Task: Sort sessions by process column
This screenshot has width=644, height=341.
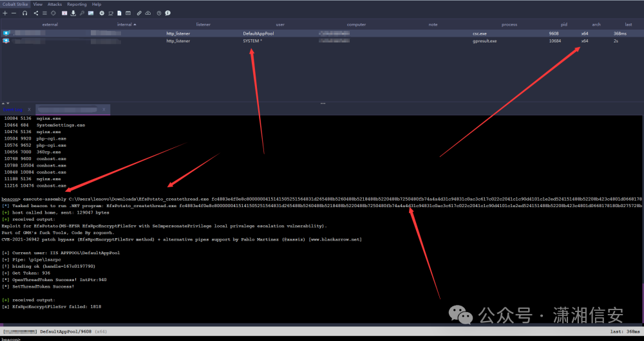Action: (x=509, y=24)
